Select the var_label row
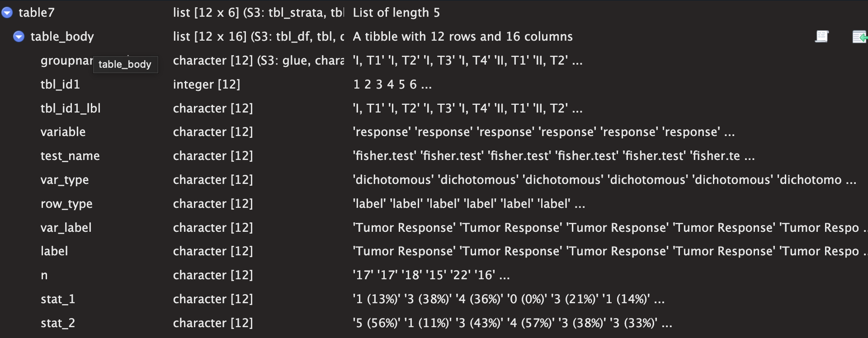This screenshot has height=338, width=868. coord(434,228)
